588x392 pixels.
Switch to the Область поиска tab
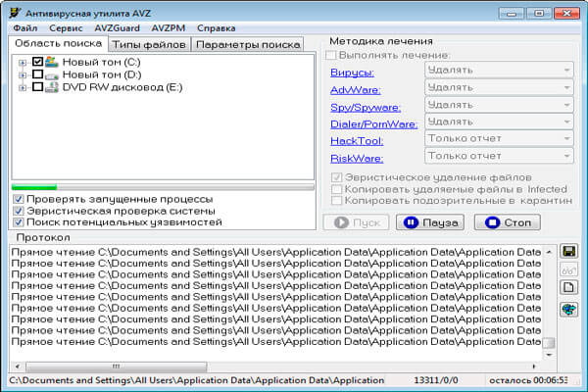[59, 43]
